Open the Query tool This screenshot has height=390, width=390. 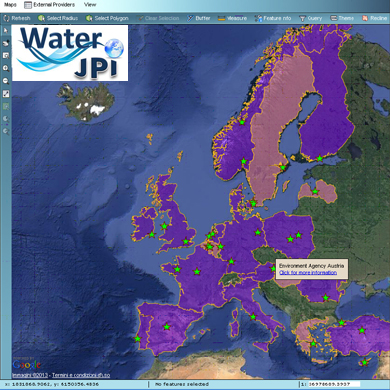coord(311,18)
